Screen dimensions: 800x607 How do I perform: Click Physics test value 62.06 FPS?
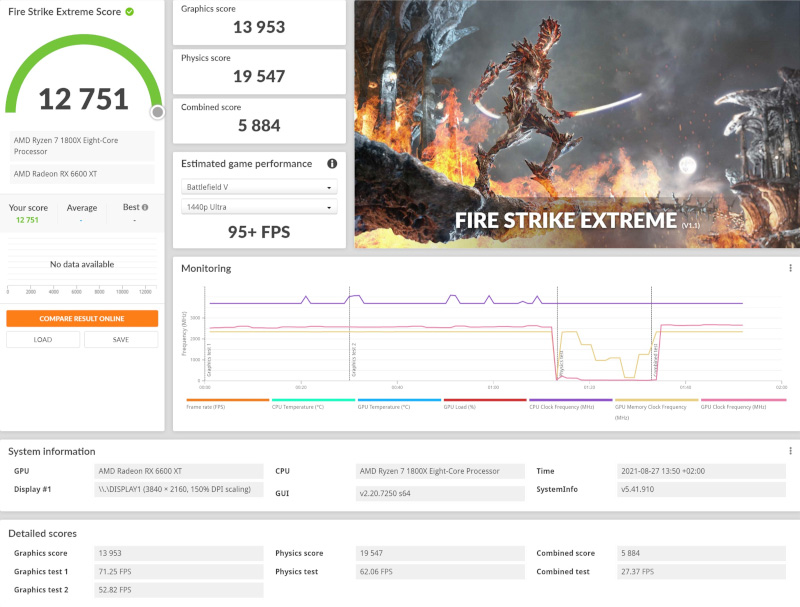tap(440, 572)
